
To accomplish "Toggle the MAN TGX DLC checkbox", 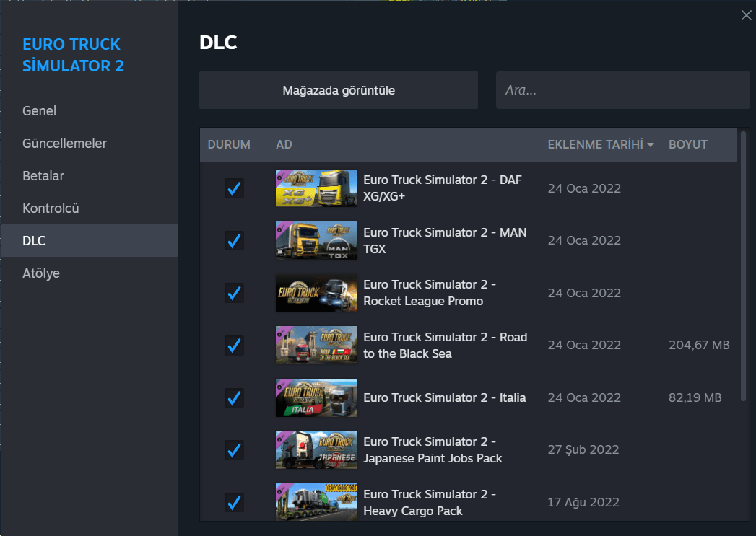I will [x=235, y=240].
